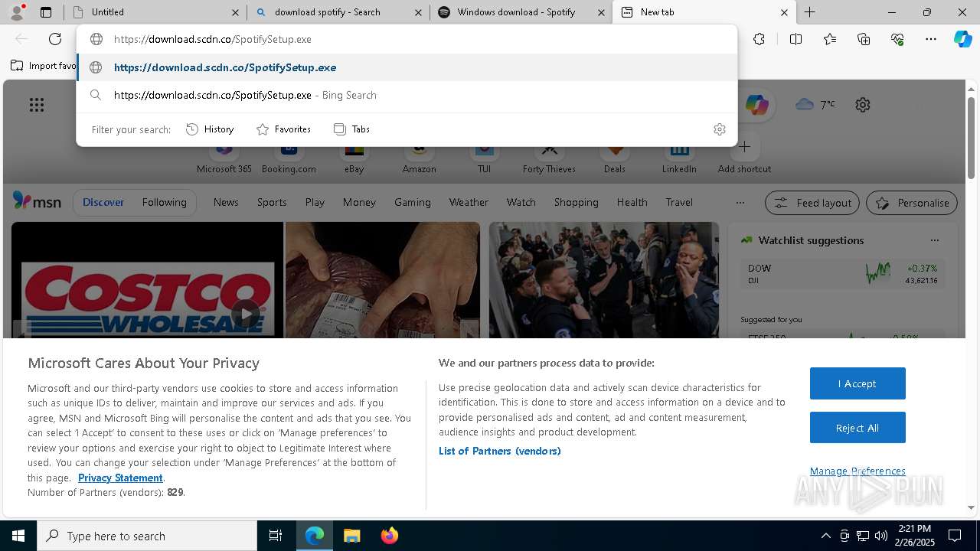Open new tab page settings gear
Viewport: 980px width, 551px height.
pos(863,105)
